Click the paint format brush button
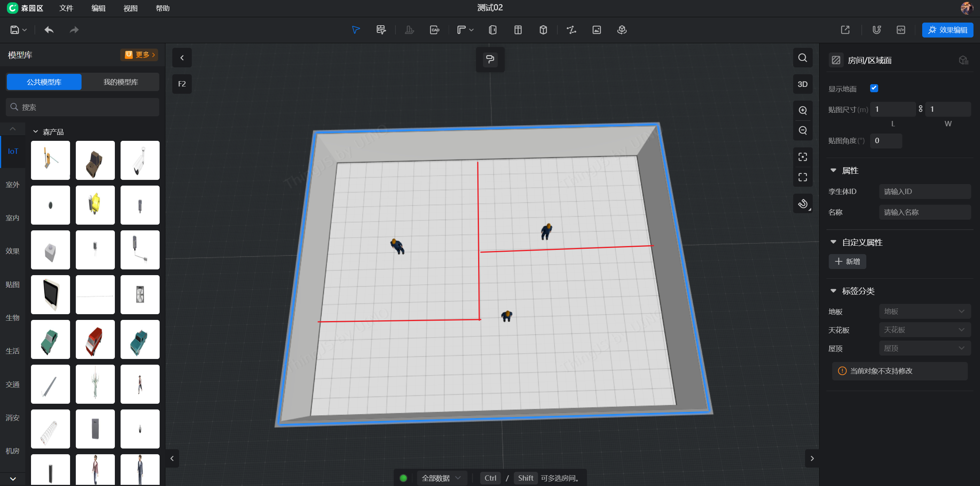 pyautogui.click(x=490, y=59)
